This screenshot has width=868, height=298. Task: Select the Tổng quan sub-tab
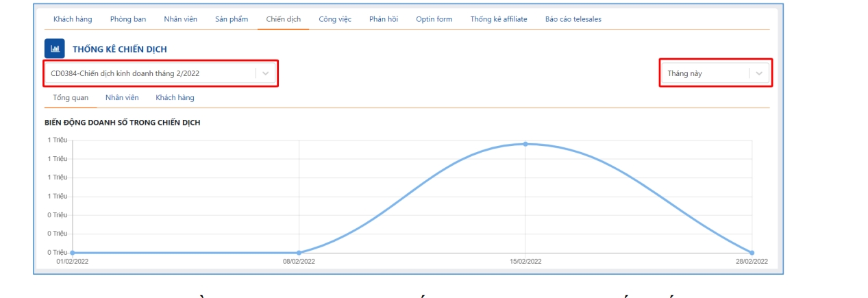pyautogui.click(x=71, y=98)
